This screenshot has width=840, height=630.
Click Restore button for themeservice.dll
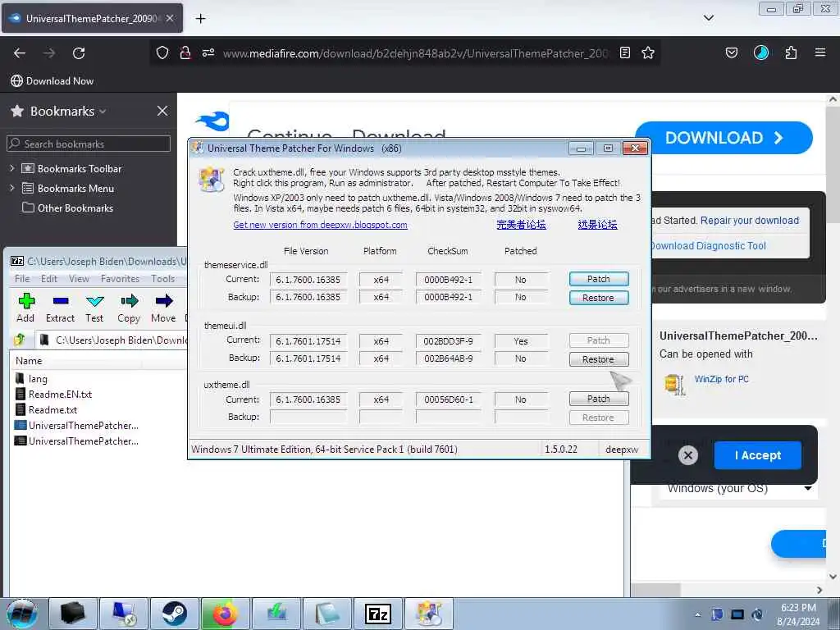pos(598,298)
